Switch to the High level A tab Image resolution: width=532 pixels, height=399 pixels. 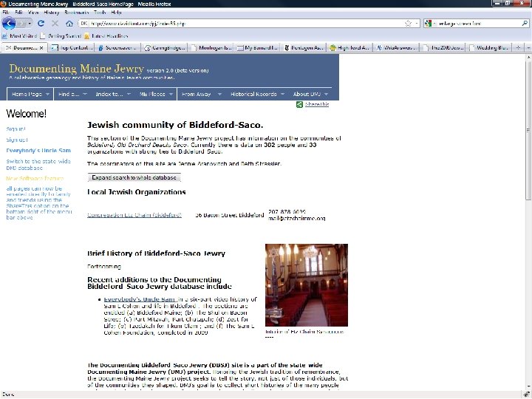(350, 48)
